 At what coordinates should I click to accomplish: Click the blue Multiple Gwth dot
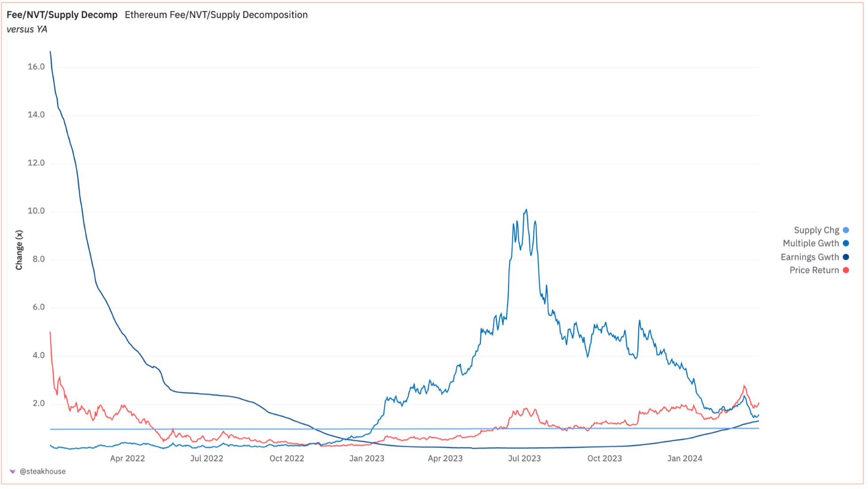coord(846,243)
